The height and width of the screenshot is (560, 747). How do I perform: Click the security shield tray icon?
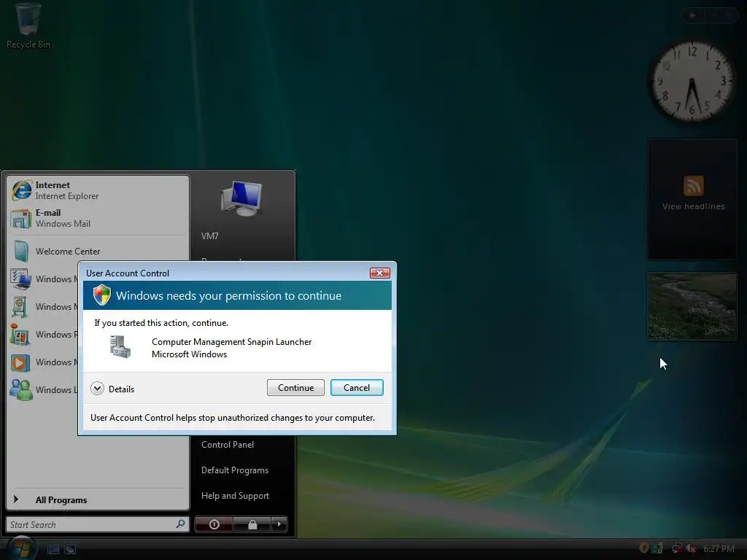point(643,548)
